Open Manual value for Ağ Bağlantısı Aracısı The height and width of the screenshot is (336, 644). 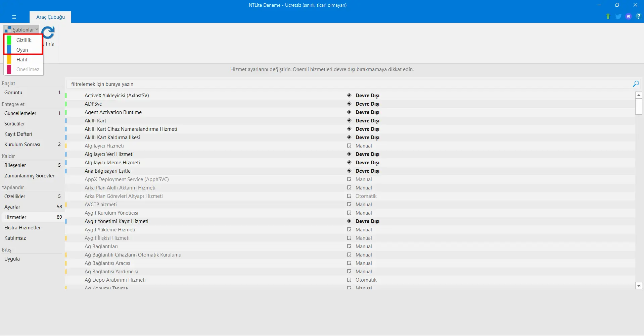[x=364, y=263]
